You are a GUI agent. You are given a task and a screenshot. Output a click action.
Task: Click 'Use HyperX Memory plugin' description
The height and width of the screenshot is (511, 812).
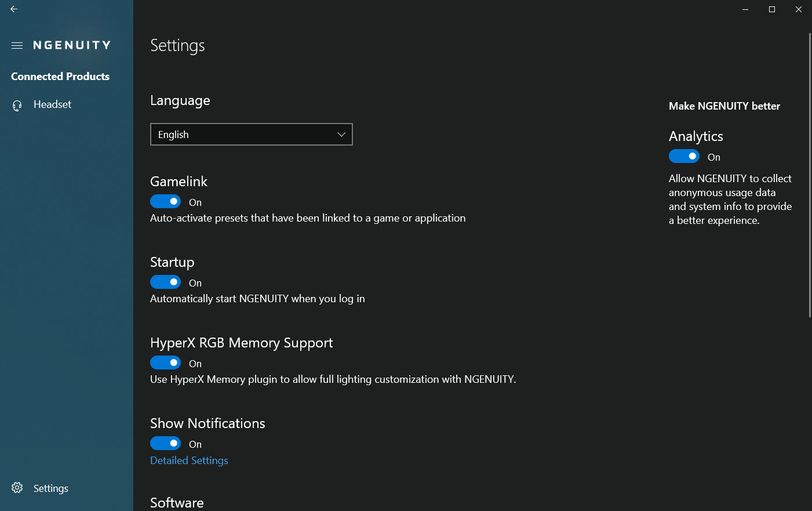pyautogui.click(x=333, y=379)
